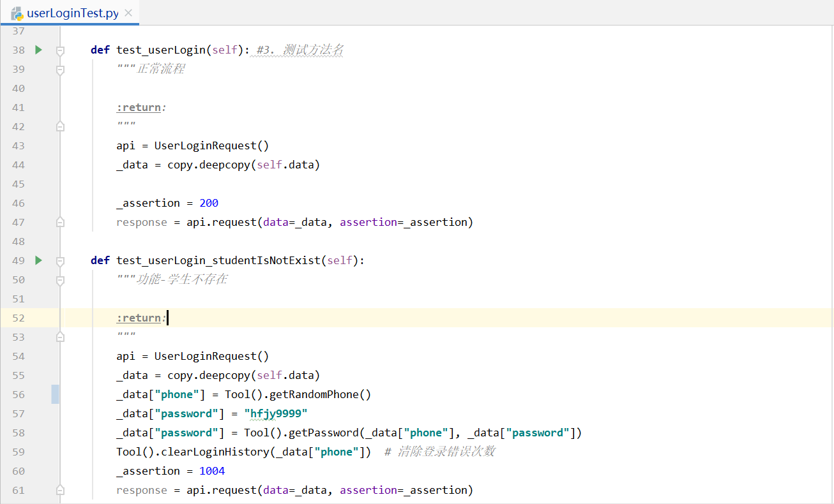Click getRandomPhone() on line 56
Screen dimensions: 834x504
point(320,394)
